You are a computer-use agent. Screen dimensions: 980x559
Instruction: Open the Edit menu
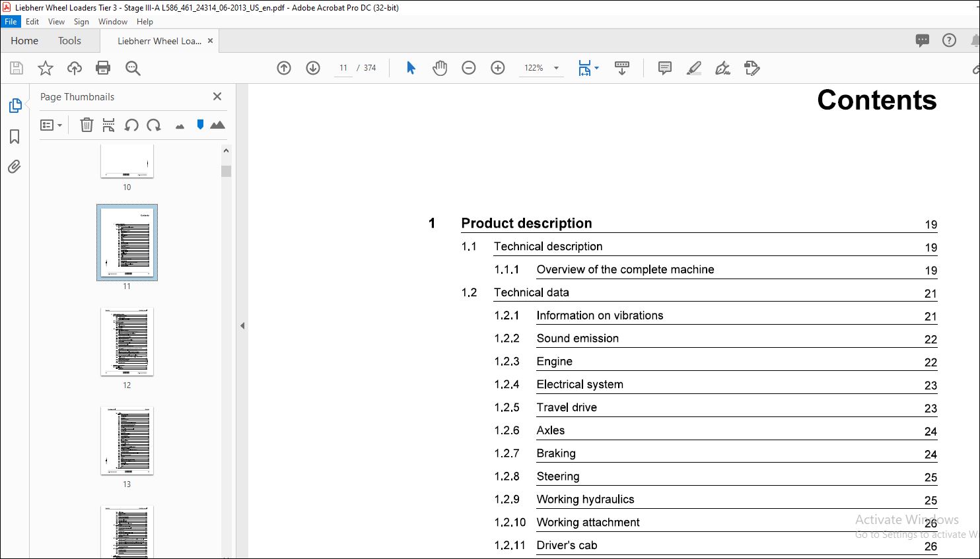[x=32, y=21]
